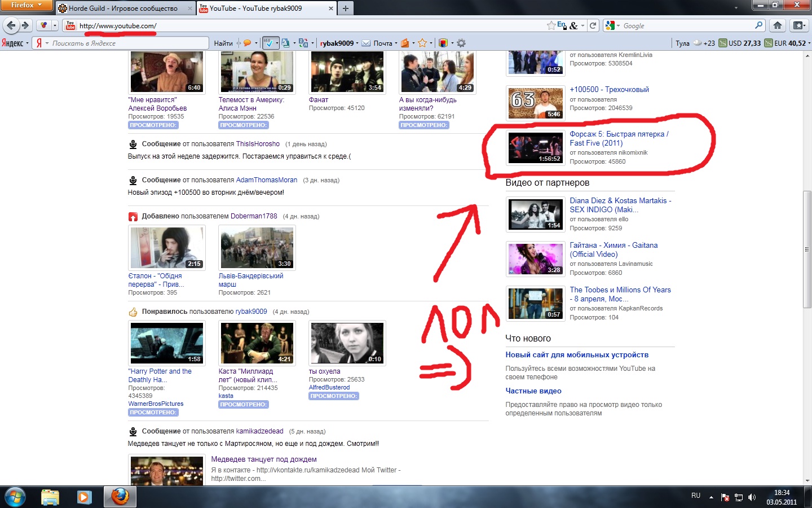Viewport: 812px width, 508px height.
Task: Open Windows Explorer from the taskbar
Action: 50,497
